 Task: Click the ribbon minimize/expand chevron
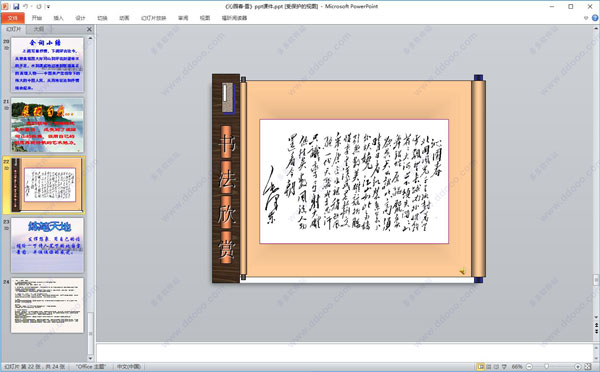[x=586, y=18]
